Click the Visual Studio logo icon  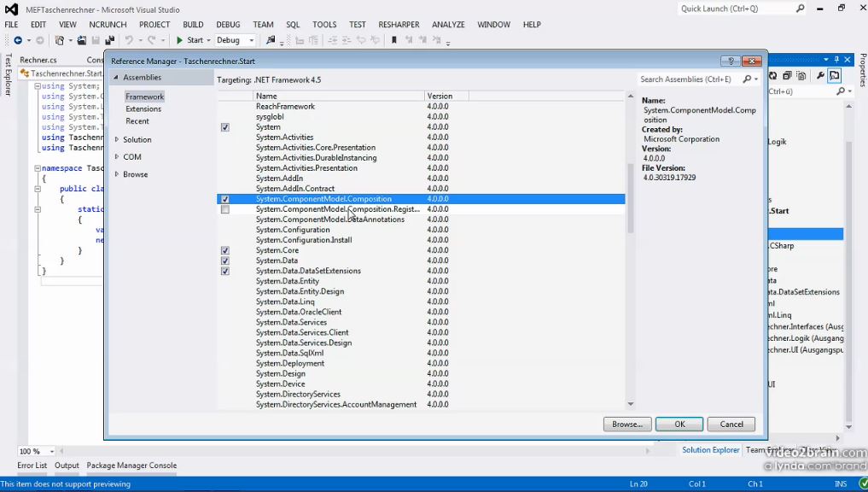(x=11, y=9)
